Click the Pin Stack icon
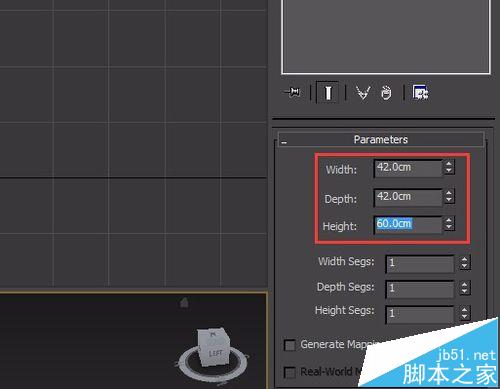 [x=292, y=92]
